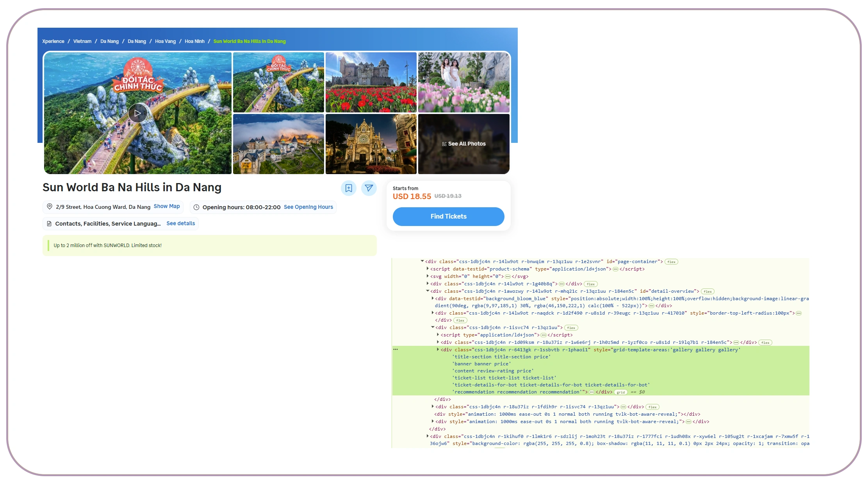
Task: Expand the r-18u37iz r-1fdih9r div node
Action: [433, 406]
